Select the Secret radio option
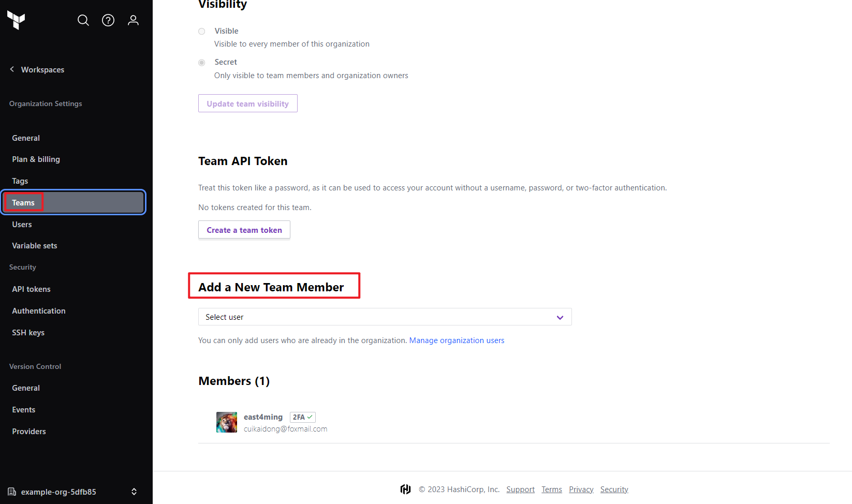The image size is (852, 504). coord(202,63)
